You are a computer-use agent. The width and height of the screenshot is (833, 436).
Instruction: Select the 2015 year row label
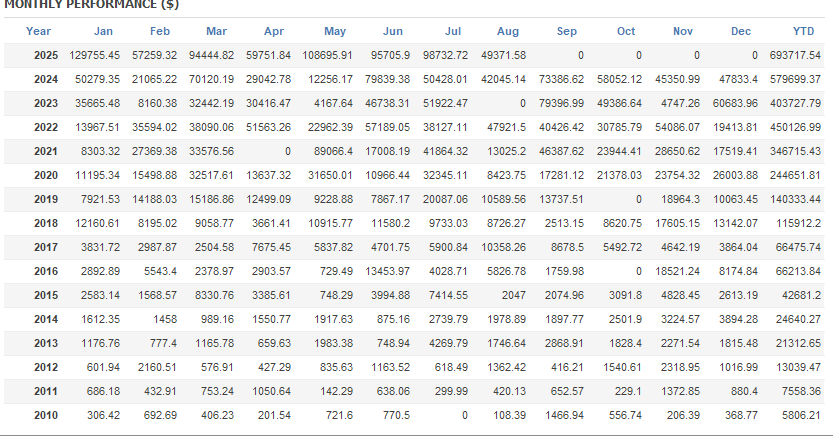(x=46, y=295)
